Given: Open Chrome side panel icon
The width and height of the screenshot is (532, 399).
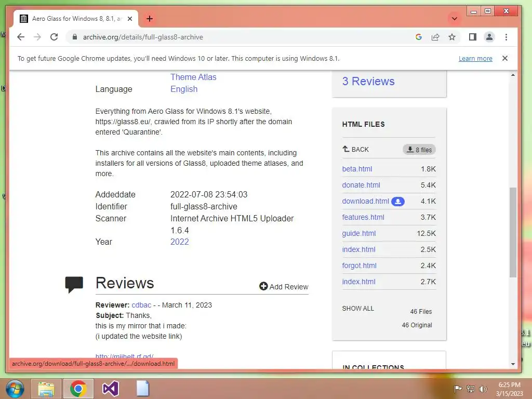Looking at the screenshot, I should pyautogui.click(x=473, y=37).
